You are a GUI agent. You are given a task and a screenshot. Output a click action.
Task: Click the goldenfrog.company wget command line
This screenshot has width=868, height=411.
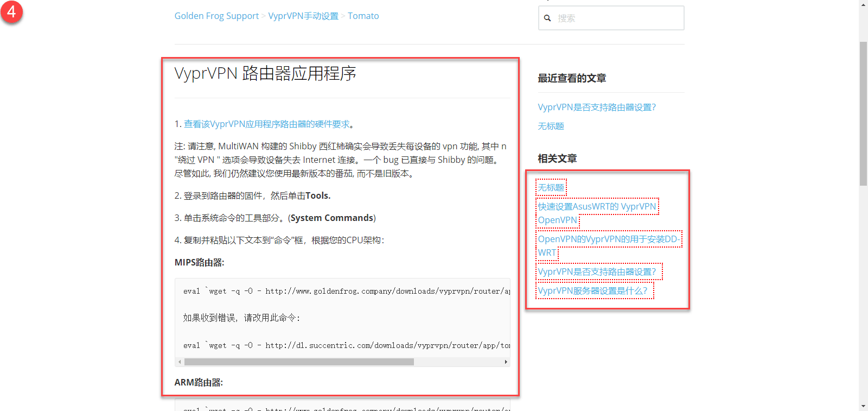347,291
